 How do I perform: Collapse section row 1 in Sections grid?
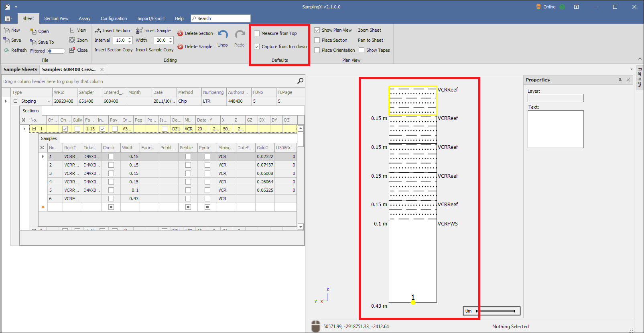tap(34, 129)
